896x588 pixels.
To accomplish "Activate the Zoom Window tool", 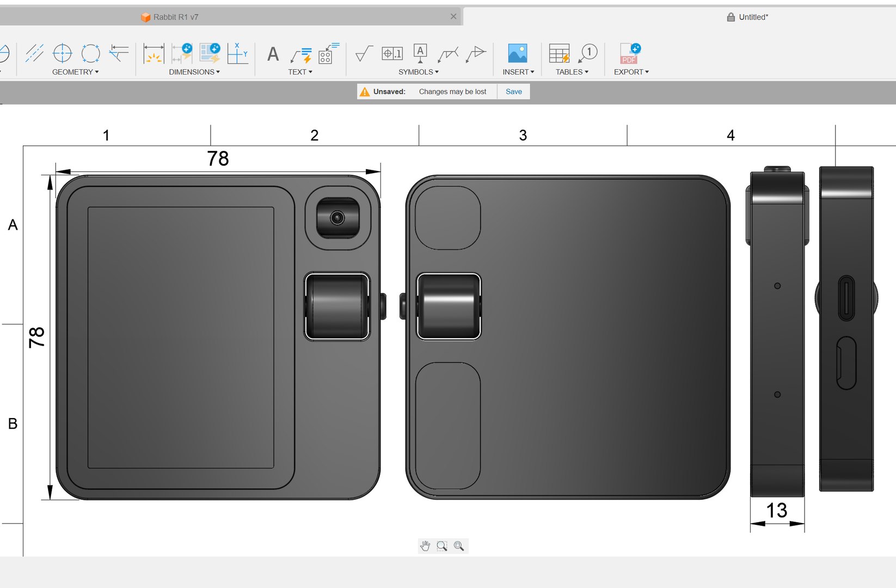I will [x=442, y=546].
